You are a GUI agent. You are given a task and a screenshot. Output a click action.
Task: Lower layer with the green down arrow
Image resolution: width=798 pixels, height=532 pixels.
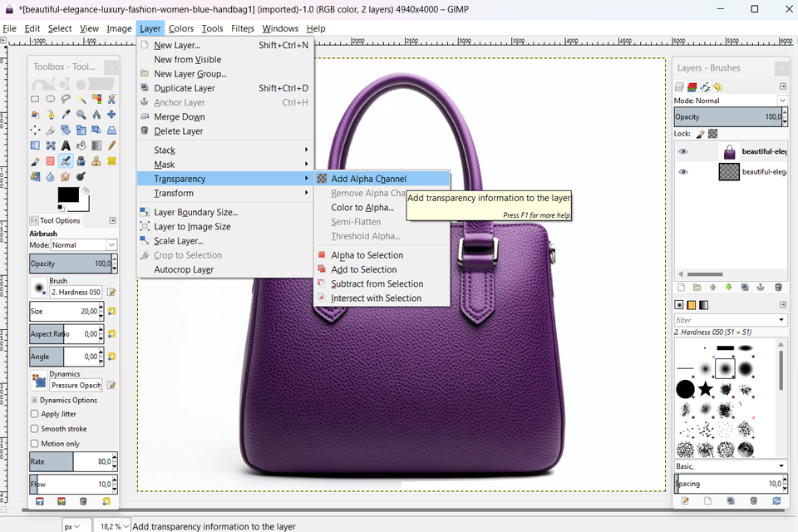[x=729, y=288]
